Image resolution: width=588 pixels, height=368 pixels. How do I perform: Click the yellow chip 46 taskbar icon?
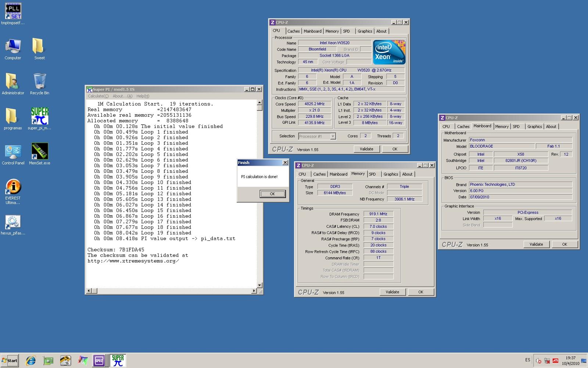coord(65,361)
